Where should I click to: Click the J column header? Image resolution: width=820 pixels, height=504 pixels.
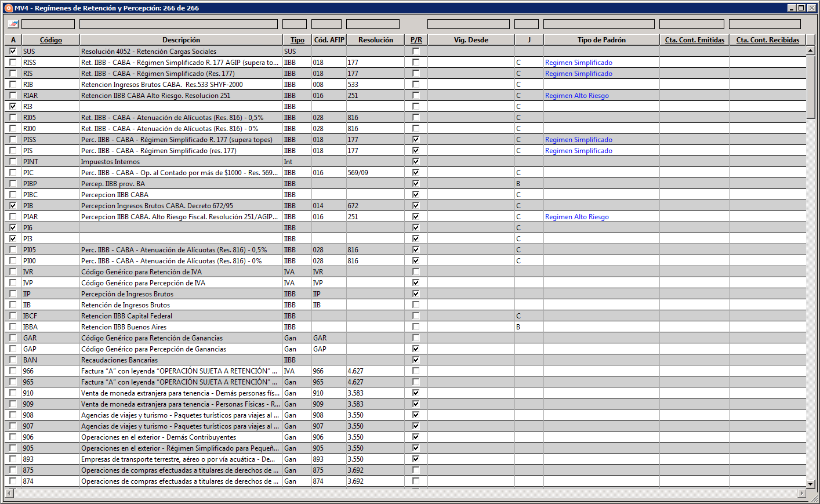coord(529,40)
